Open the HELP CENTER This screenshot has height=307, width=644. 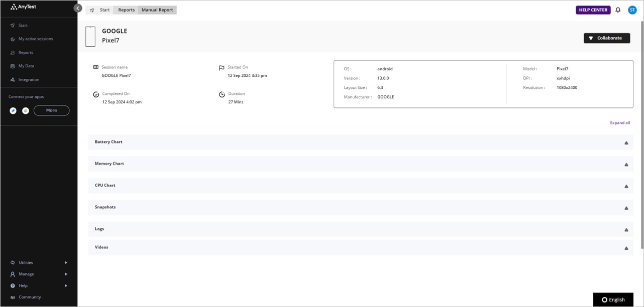pyautogui.click(x=593, y=10)
